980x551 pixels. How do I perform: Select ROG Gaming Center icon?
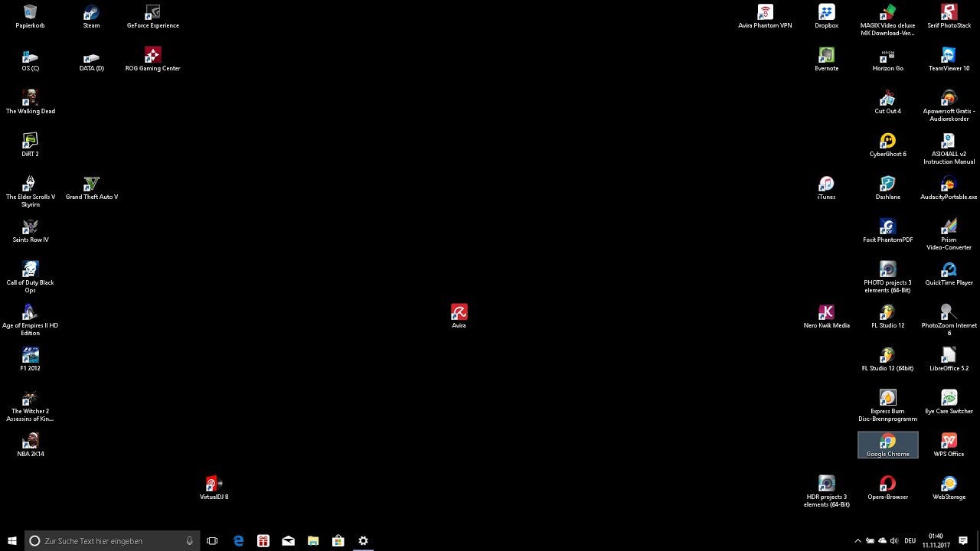point(152,60)
